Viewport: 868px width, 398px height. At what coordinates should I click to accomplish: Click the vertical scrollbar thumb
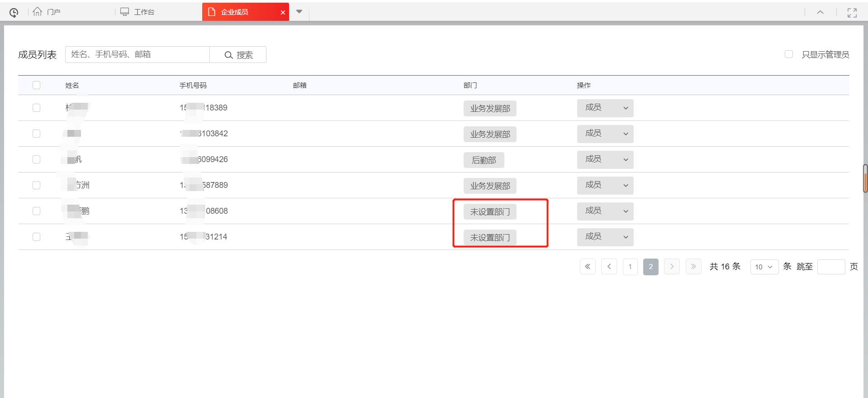[865, 179]
